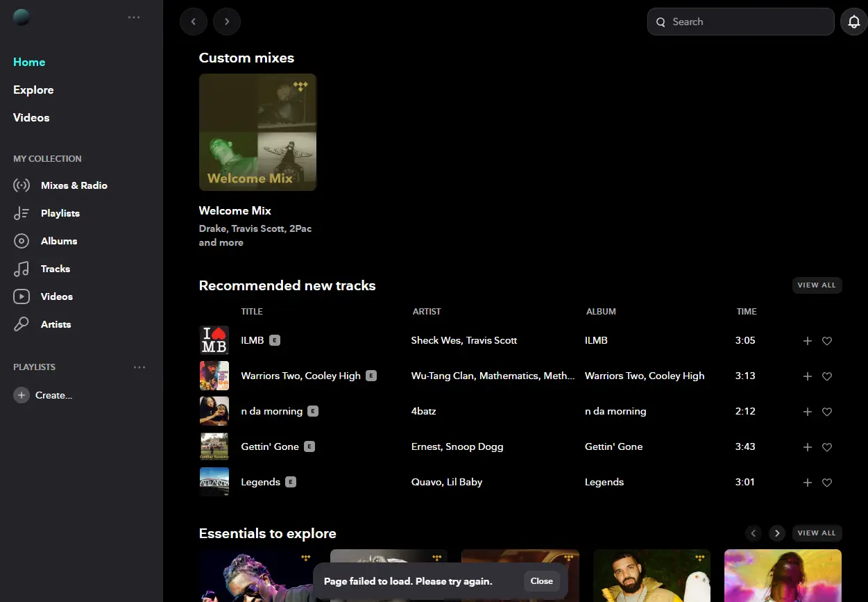The width and height of the screenshot is (868, 602).
Task: Play ILMB from its cover art
Action: tap(214, 340)
